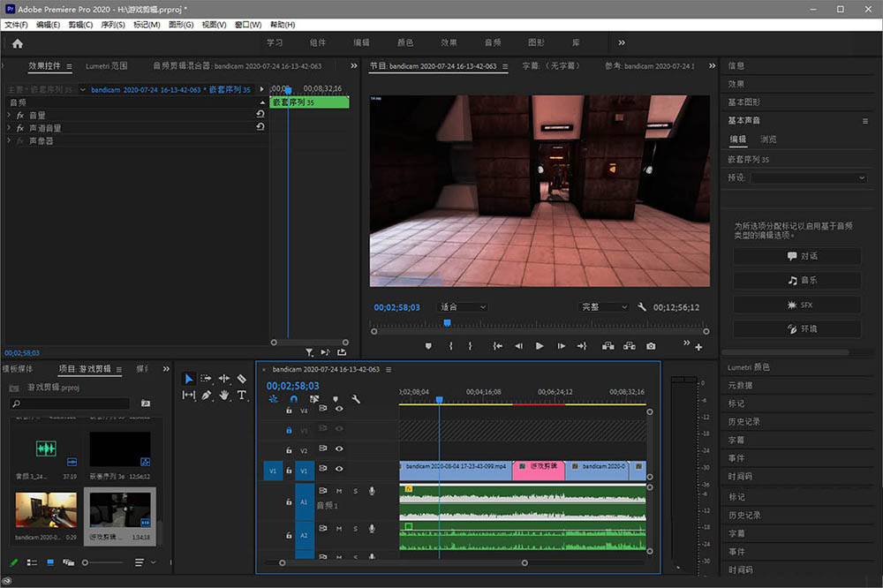
Task: Open timeline display settings wrench
Action: pos(356,399)
